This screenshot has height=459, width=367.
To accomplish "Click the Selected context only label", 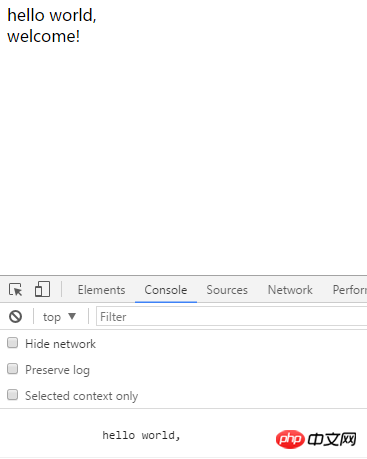I will pos(81,396).
